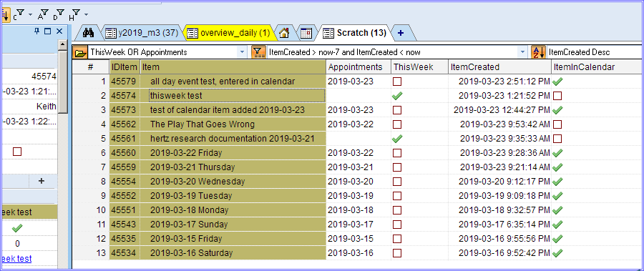This screenshot has width=644, height=271.
Task: Toggle ThisWeek for item 45573
Action: (397, 110)
